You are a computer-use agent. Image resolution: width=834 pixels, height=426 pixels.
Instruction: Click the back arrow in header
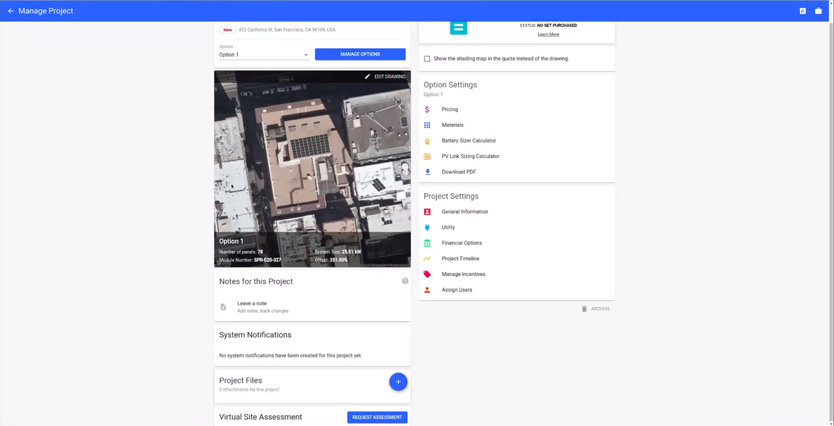coord(11,11)
